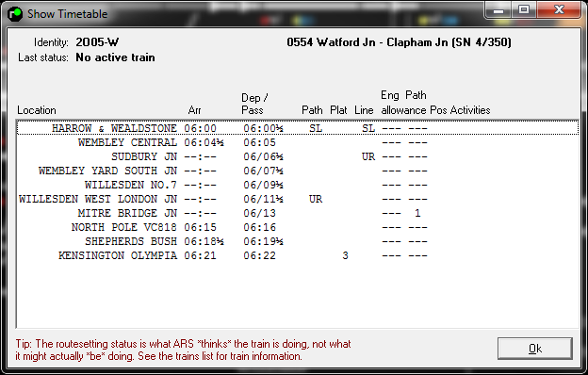588x375 pixels.
Task: Click the 06:00 arrival at Harrow & Wealdstone
Action: point(201,128)
